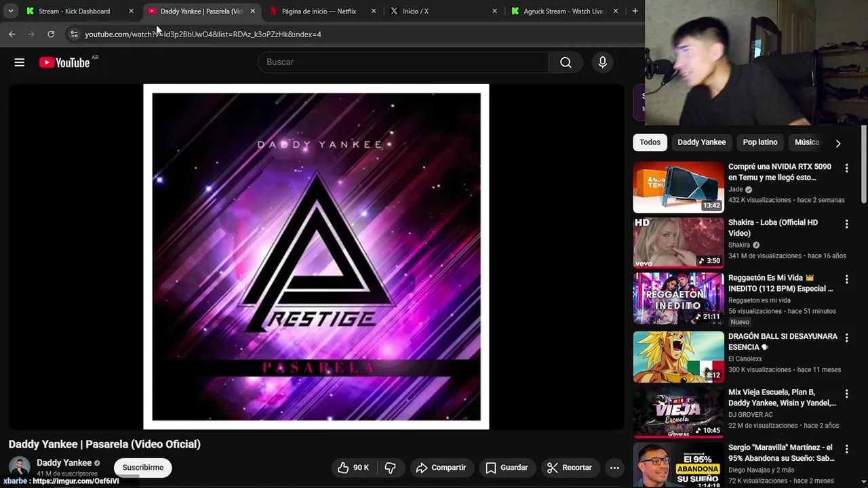Start voice search with microphone icon
Image resolution: width=868 pixels, height=488 pixels.
point(602,62)
